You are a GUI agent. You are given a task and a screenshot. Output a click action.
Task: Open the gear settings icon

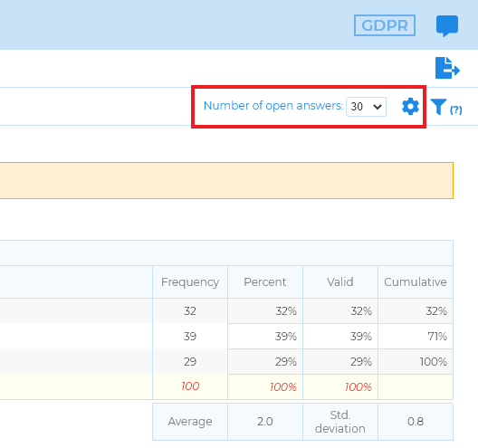pyautogui.click(x=410, y=107)
